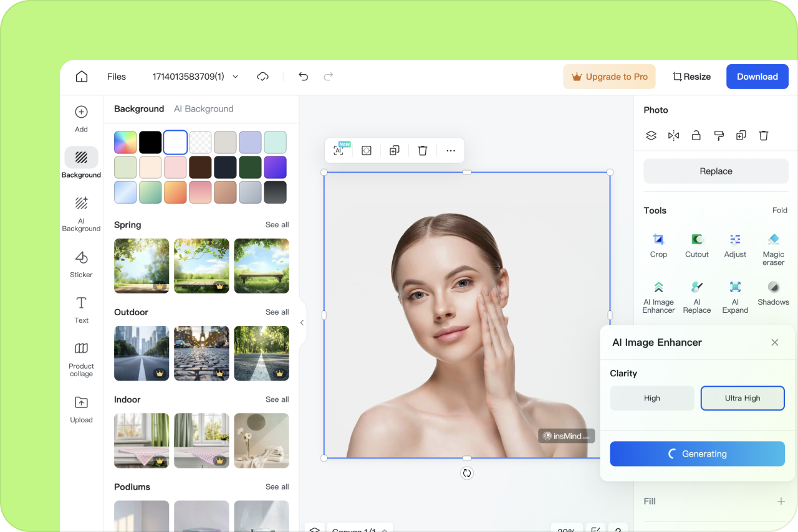Click the layers icon in Photo panel
798x532 pixels.
651,135
